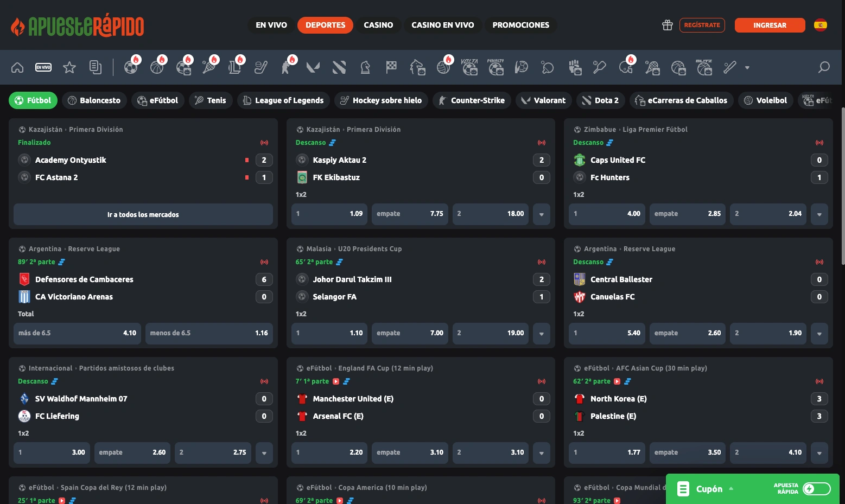The image size is (845, 504).
Task: Toggle the Apuesta Rápida switch
Action: 817,489
